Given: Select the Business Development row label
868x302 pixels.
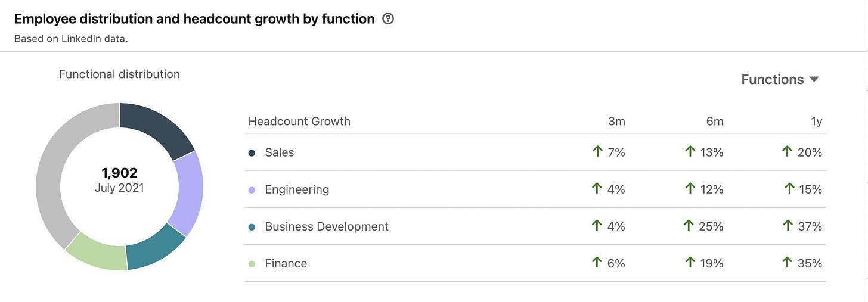Looking at the screenshot, I should click(327, 226).
